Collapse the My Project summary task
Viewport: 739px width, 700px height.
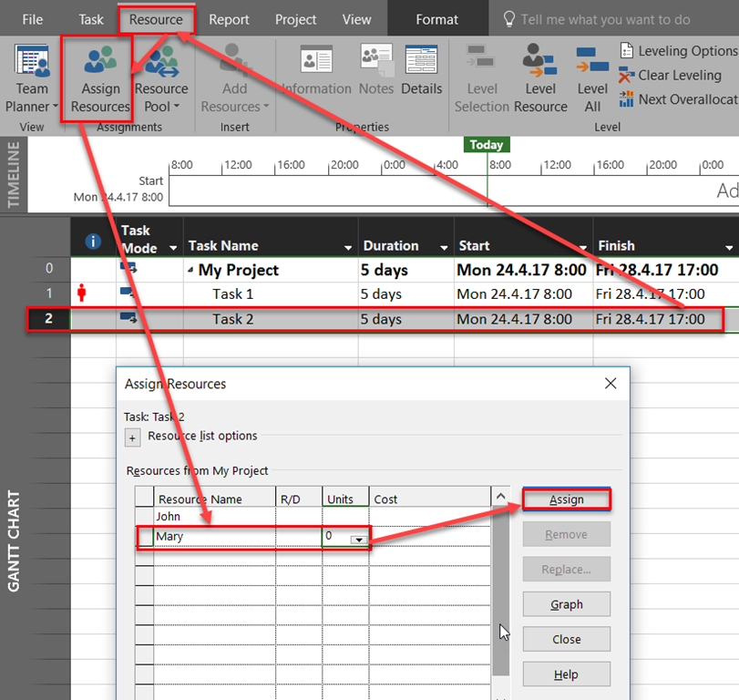(x=191, y=271)
